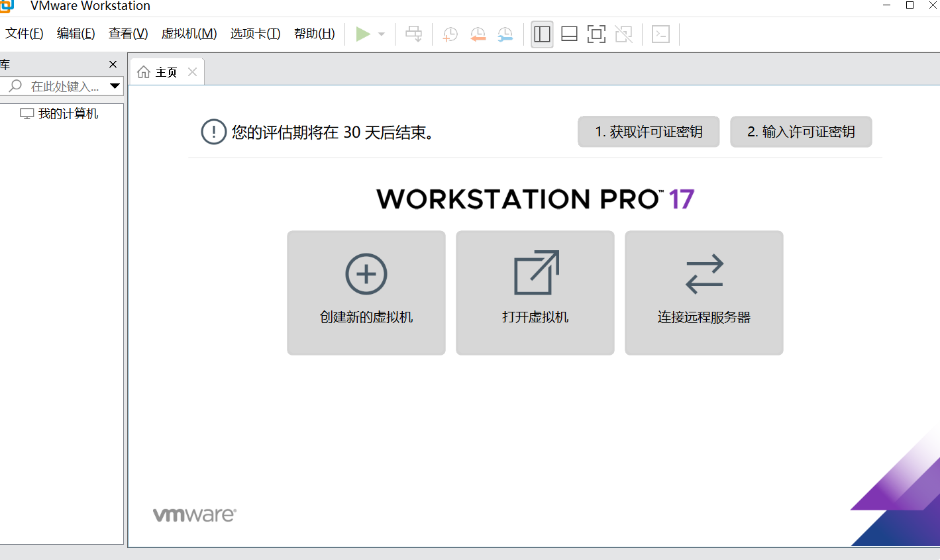This screenshot has width=940, height=560.
Task: Select 我的计算机 in library tree
Action: click(60, 114)
